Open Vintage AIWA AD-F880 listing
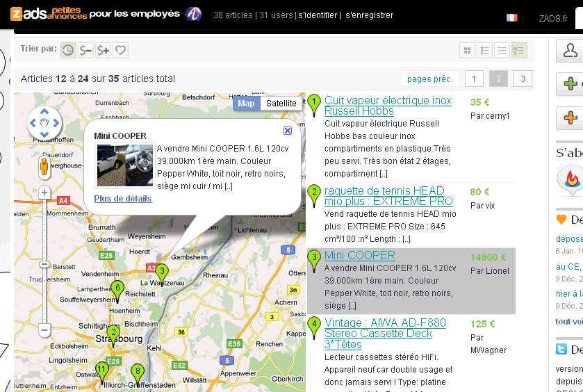This screenshot has height=392, width=583. tap(385, 333)
